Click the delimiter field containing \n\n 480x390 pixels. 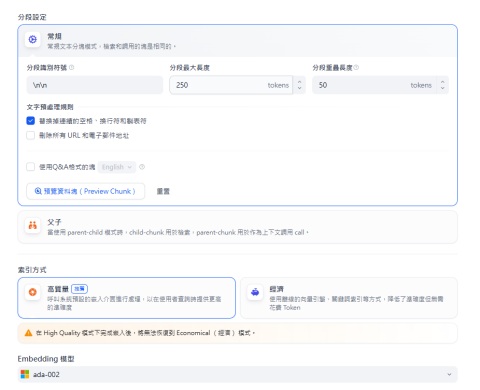click(95, 85)
